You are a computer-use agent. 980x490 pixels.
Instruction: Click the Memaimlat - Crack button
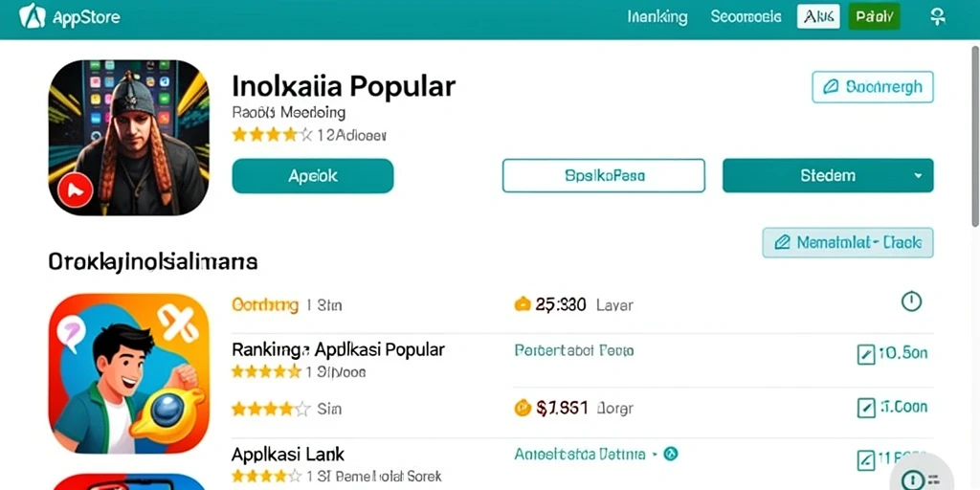point(848,242)
